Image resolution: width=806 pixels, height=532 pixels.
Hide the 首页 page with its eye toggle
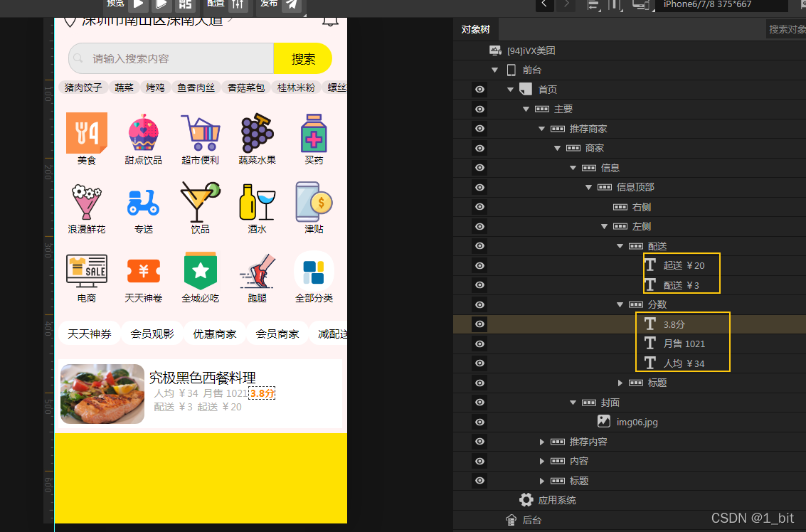[x=480, y=89]
